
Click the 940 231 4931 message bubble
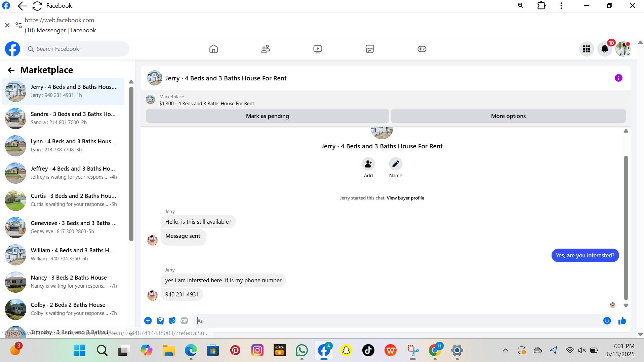click(x=182, y=294)
